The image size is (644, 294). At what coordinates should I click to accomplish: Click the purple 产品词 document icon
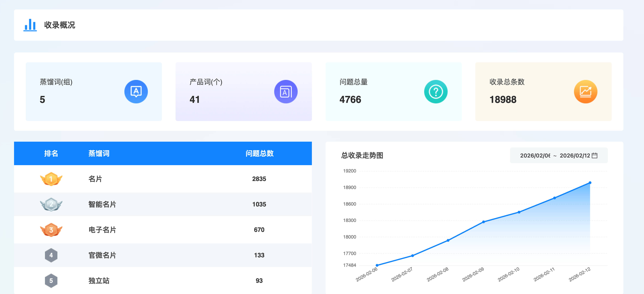pos(286,92)
